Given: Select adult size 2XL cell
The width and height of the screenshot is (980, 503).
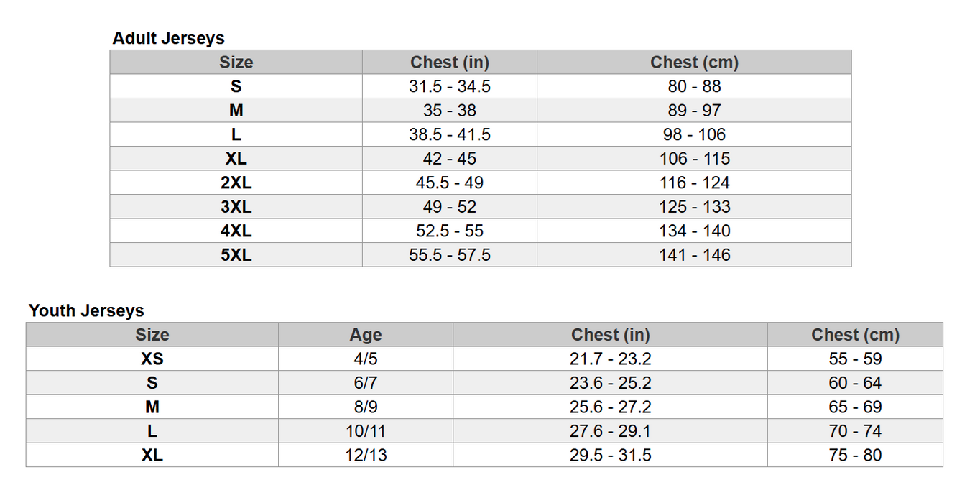Looking at the screenshot, I should (x=236, y=183).
